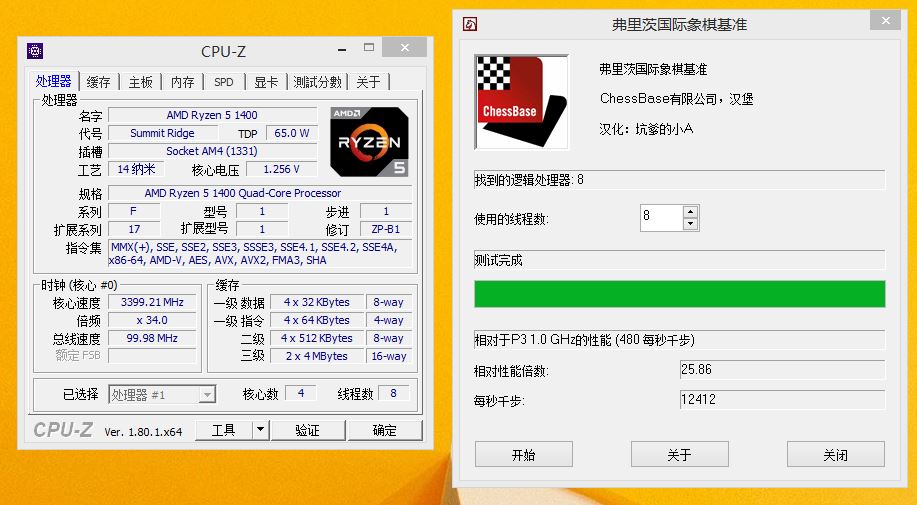Screen dimensions: 917x505
Task: Click the 找到的逻辑处理器: 8 field
Action: click(680, 180)
